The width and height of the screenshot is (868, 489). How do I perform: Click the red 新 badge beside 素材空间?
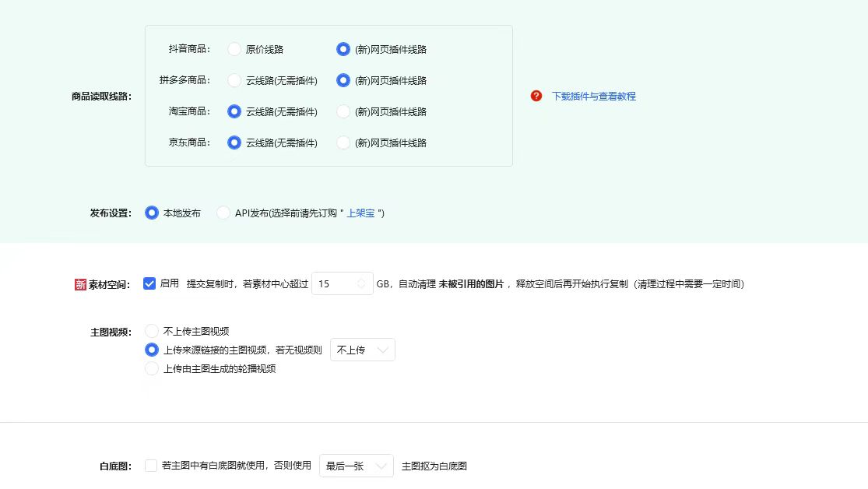[x=81, y=284]
